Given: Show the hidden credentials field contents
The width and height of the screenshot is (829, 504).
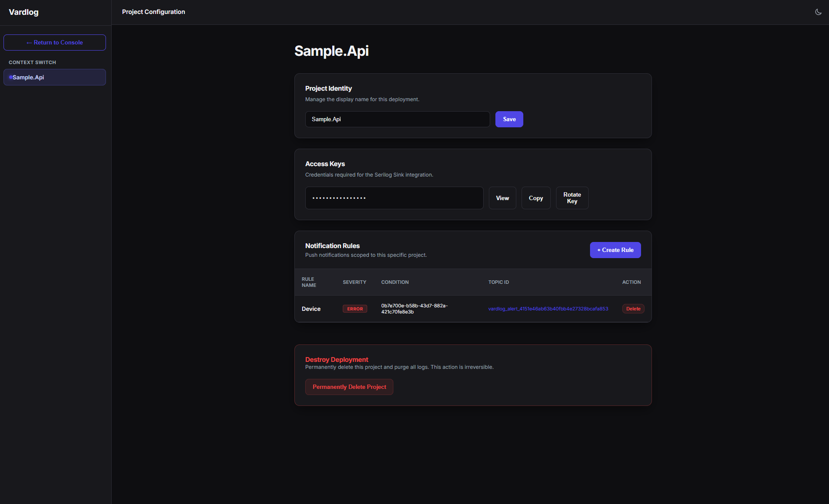Looking at the screenshot, I should (502, 198).
